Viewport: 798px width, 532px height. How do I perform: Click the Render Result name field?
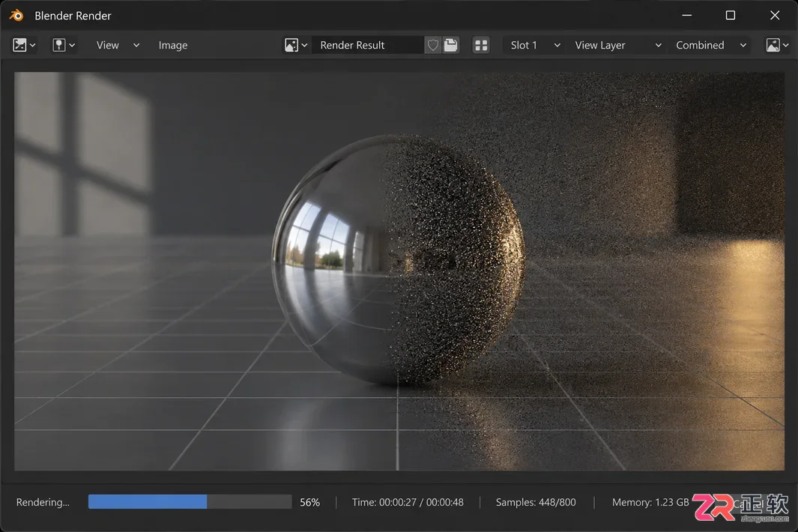point(367,45)
